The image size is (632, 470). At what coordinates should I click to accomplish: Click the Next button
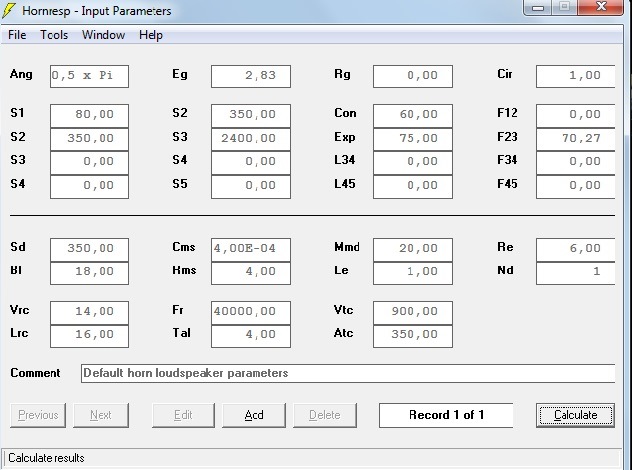click(x=101, y=415)
